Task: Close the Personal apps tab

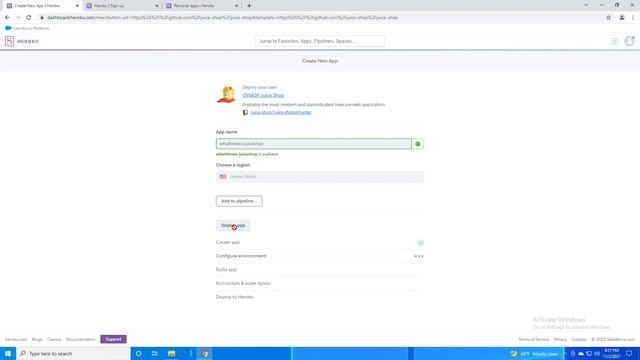Action: pos(236,6)
